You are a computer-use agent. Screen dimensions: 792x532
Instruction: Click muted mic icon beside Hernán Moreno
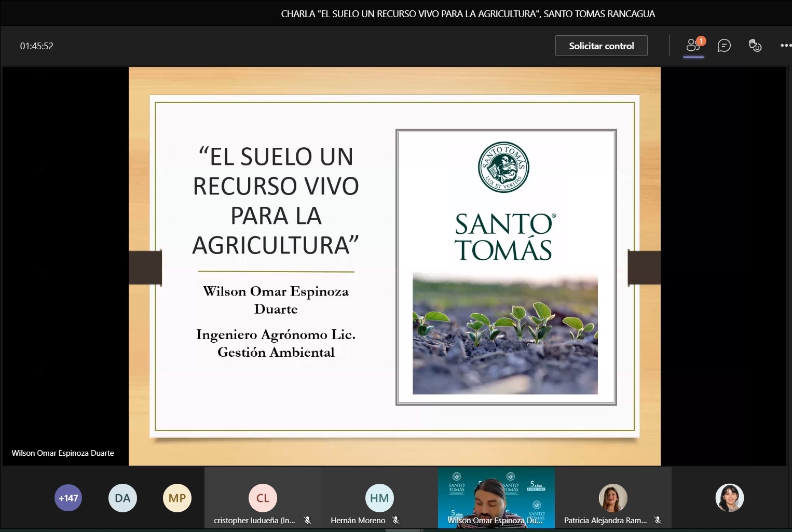point(396,520)
